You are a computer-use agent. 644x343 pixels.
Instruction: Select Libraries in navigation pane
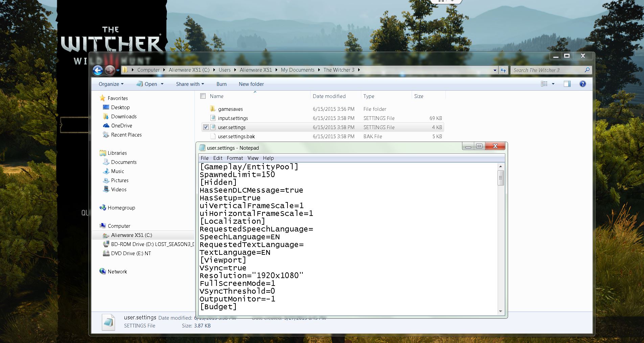tap(117, 153)
